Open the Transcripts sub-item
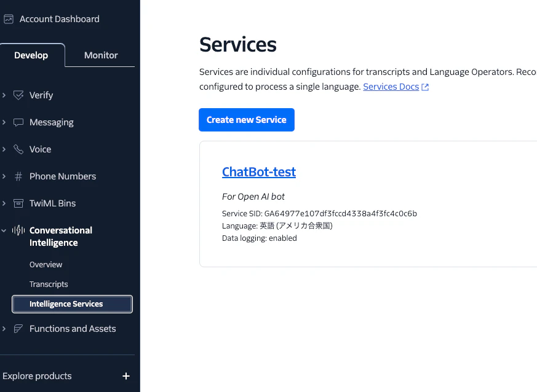The width and height of the screenshot is (537, 392). point(49,284)
